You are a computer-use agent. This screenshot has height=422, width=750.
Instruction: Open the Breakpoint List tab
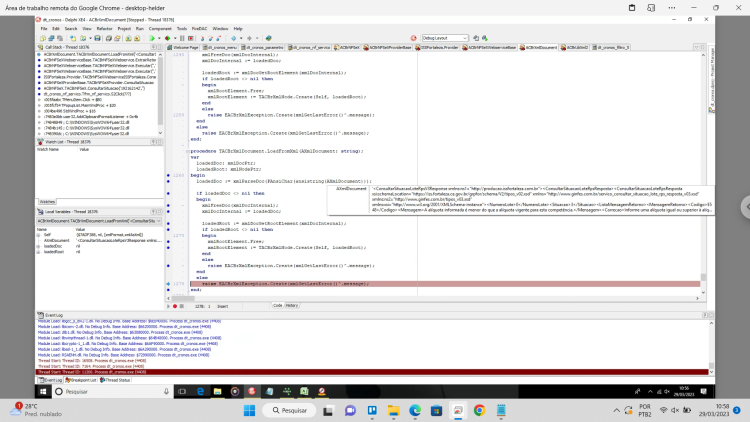tap(81, 380)
